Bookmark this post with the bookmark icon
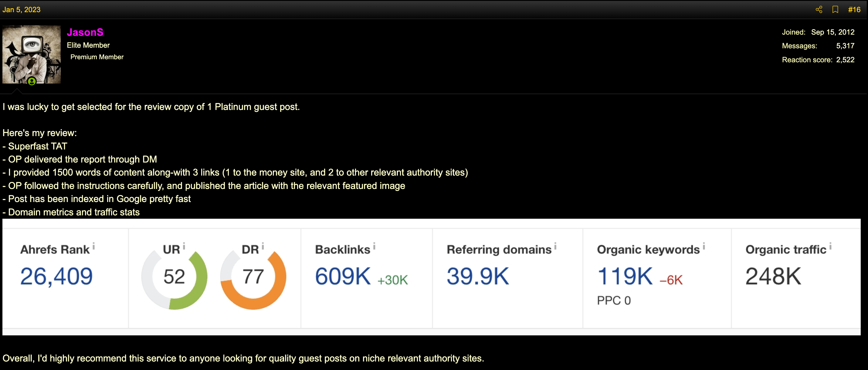 click(x=835, y=9)
